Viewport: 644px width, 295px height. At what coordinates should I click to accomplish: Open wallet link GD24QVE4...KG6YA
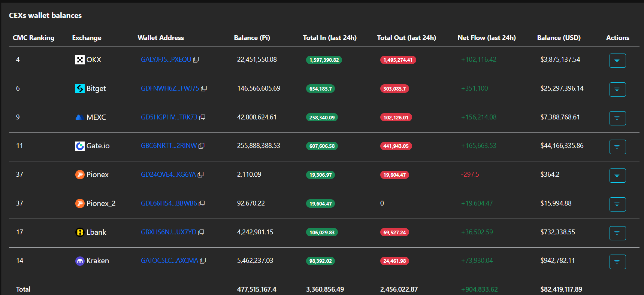pyautogui.click(x=168, y=174)
